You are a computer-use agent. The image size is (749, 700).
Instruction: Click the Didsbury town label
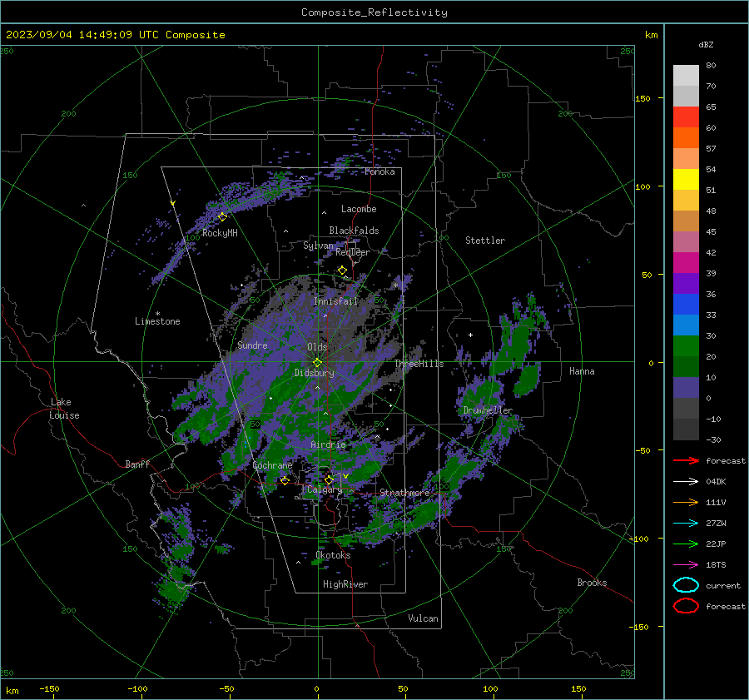tap(314, 373)
